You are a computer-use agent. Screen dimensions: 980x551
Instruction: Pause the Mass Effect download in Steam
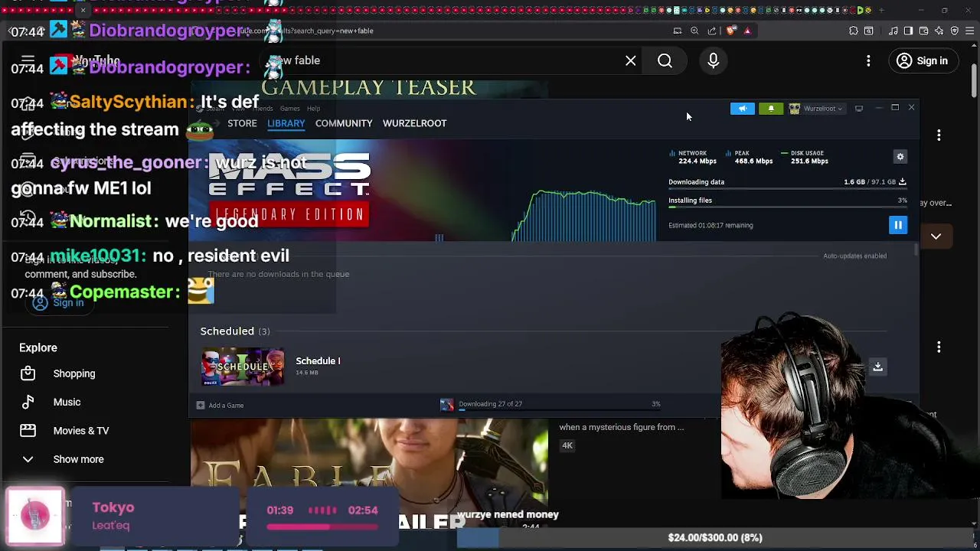coord(897,225)
